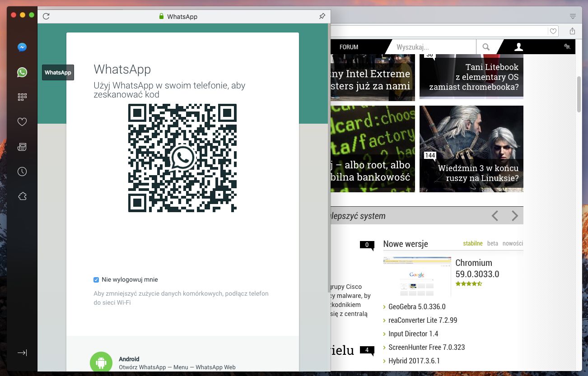Image resolution: width=588 pixels, height=376 pixels.
Task: Open the user account icon on the website
Action: click(x=519, y=46)
